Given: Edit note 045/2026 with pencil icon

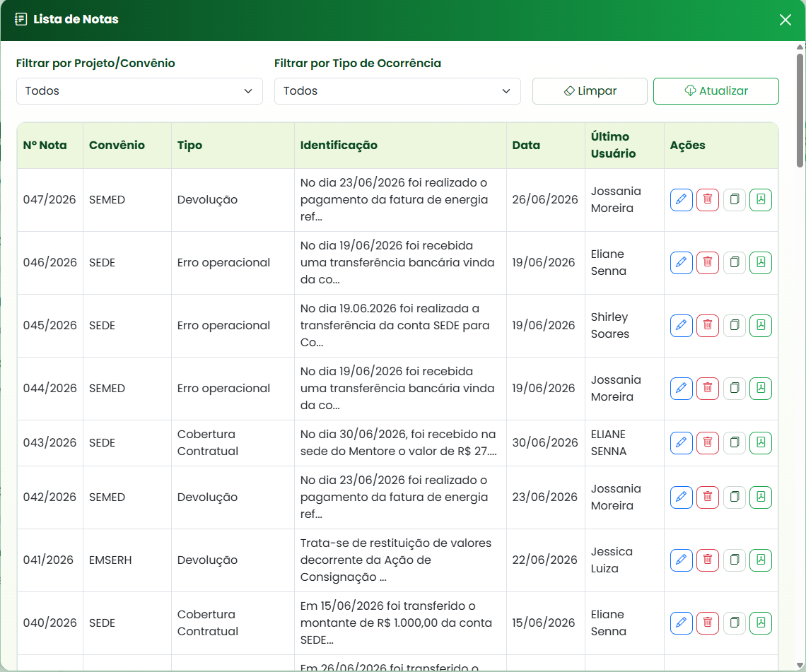Looking at the screenshot, I should coord(681,326).
